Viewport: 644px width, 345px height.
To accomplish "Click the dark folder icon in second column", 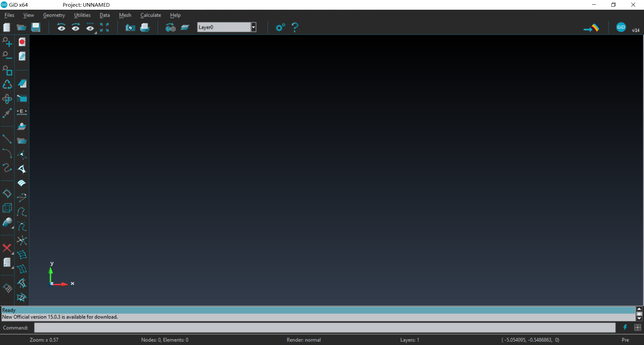I will 22,141.
